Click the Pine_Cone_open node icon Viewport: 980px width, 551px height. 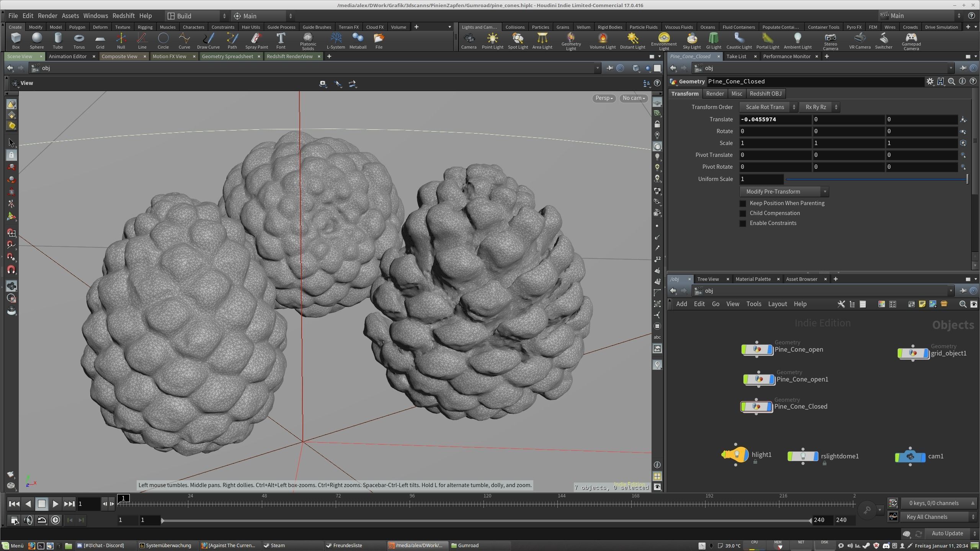[757, 349]
